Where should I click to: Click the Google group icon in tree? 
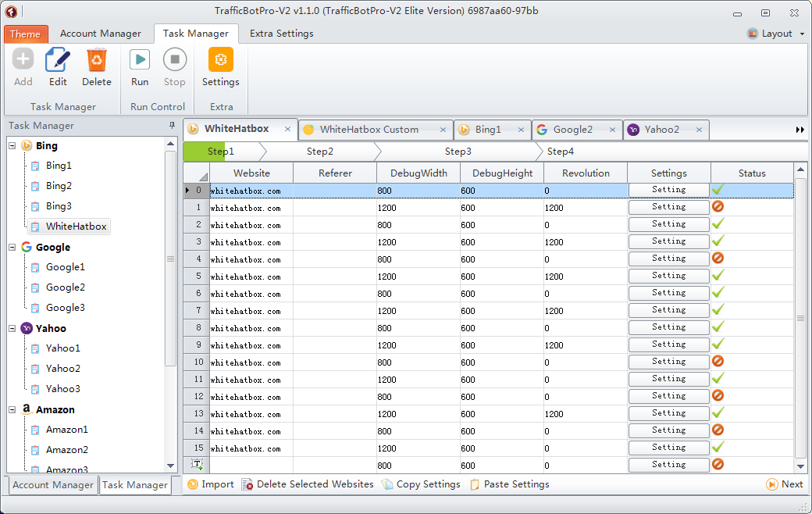pos(27,247)
